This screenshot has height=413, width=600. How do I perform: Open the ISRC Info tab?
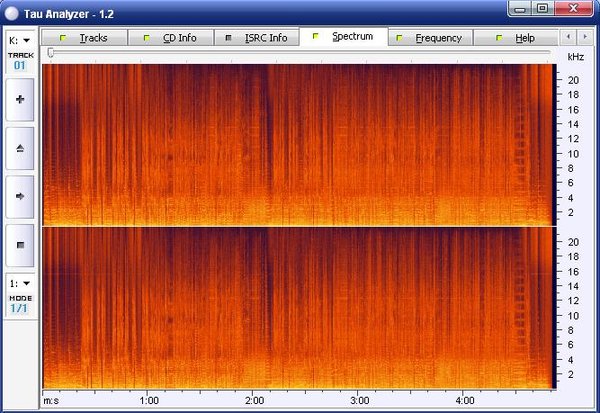tap(256, 38)
